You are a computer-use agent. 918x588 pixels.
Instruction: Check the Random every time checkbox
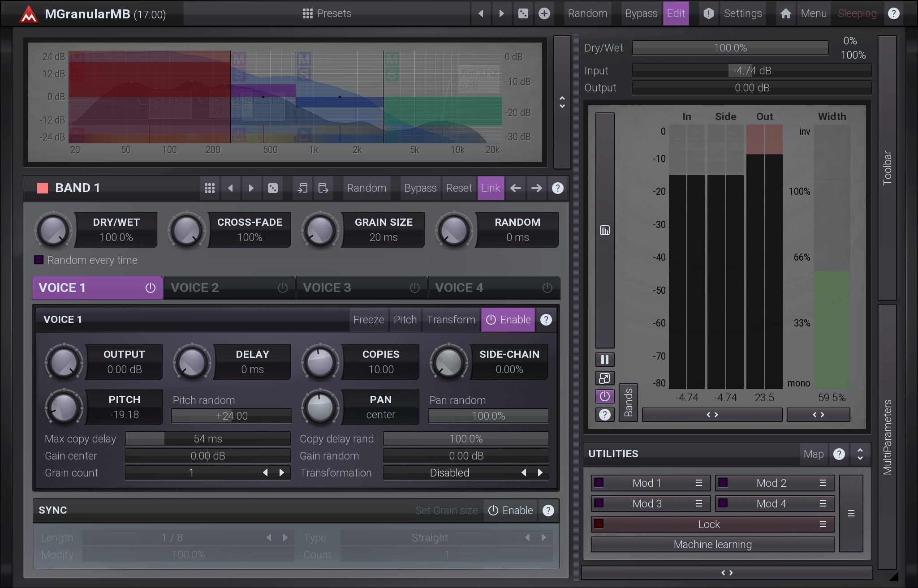click(x=39, y=260)
